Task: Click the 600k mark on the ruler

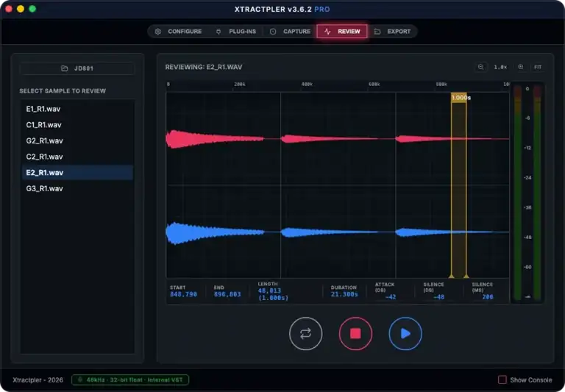Action: pos(374,85)
